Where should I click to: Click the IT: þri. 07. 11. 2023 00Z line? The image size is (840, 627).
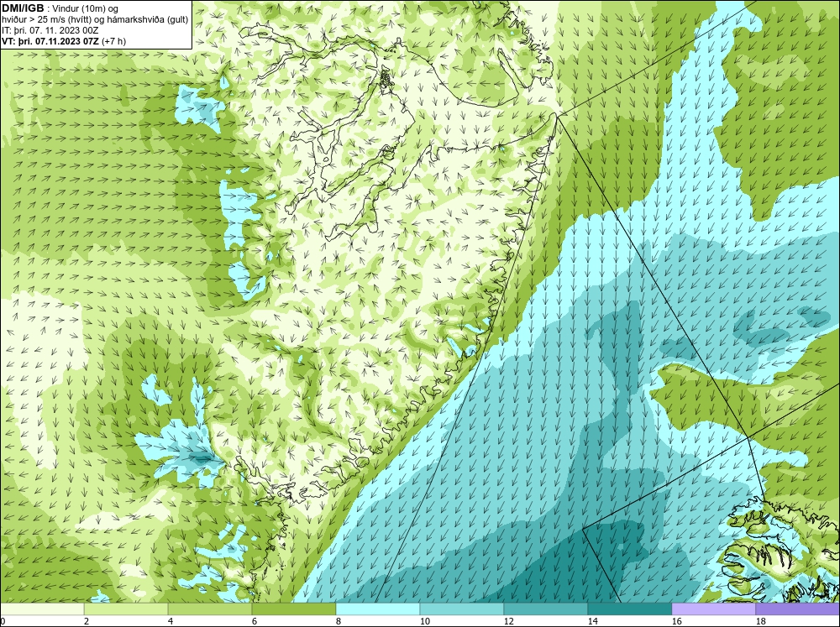pos(50,30)
